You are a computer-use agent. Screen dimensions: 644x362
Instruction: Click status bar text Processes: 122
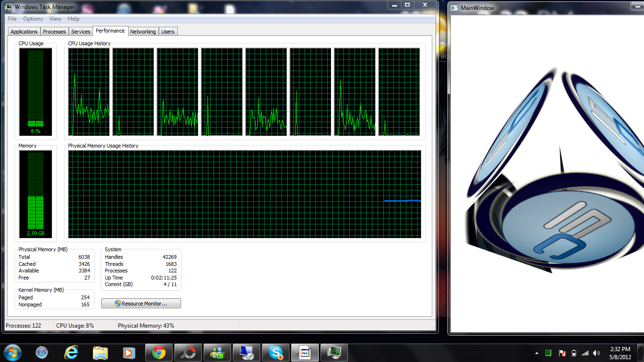pos(24,326)
